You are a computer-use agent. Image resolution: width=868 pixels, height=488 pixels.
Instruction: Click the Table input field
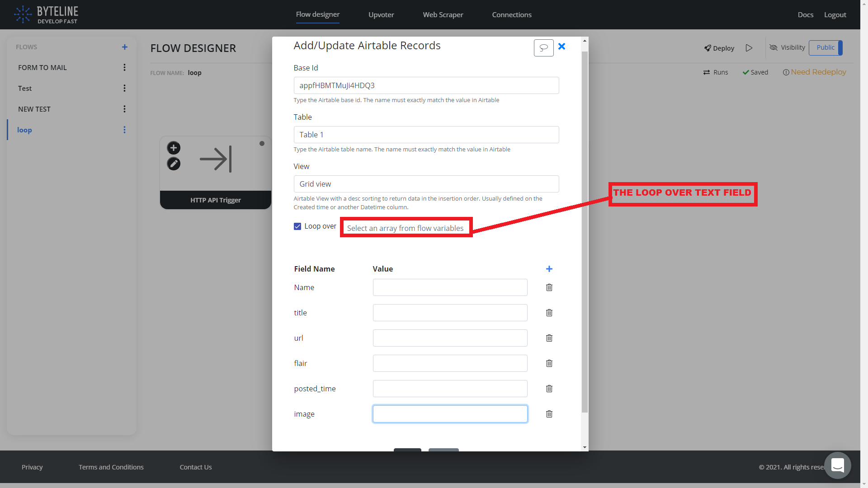pos(426,135)
